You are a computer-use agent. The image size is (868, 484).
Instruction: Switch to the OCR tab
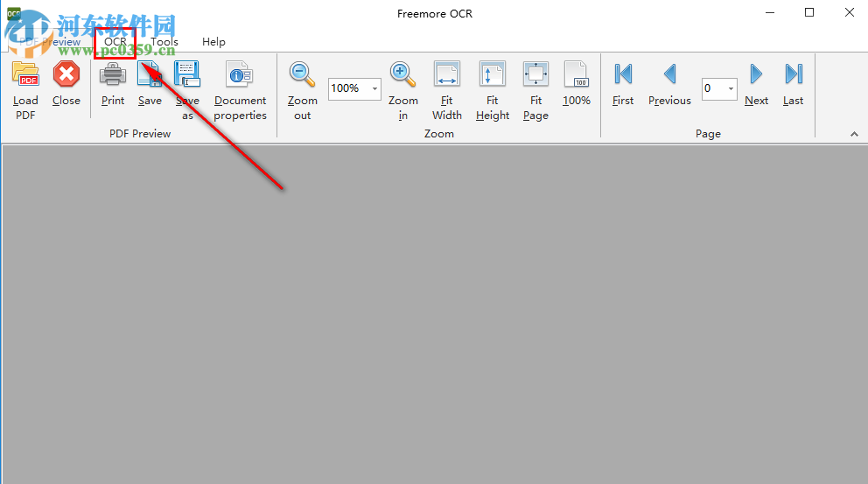(x=115, y=42)
